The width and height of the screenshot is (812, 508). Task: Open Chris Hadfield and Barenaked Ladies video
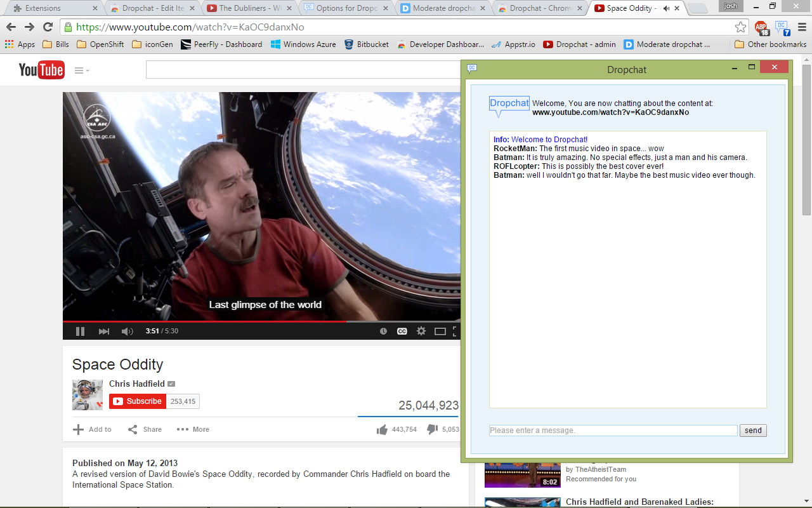639,502
